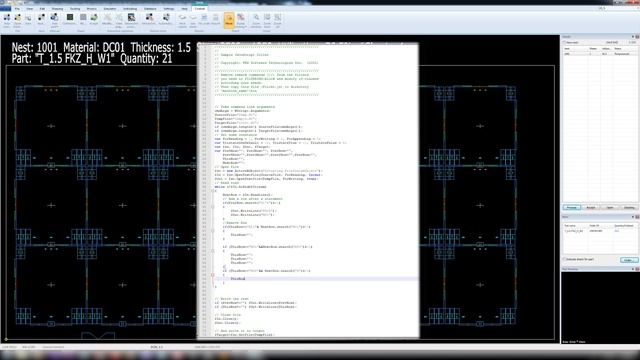Switch to the Drawing ribbon tab
Image resolution: width=640 pixels, height=360 pixels.
tap(57, 9)
